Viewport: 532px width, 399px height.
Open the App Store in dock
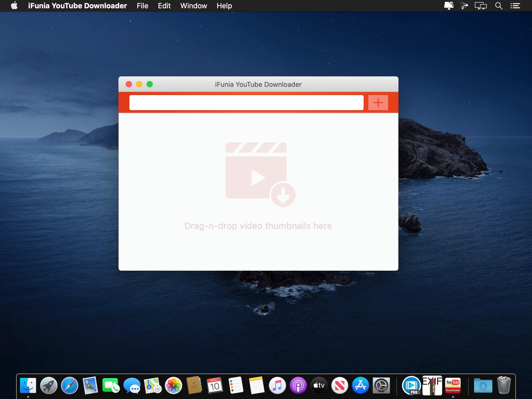[x=360, y=385]
